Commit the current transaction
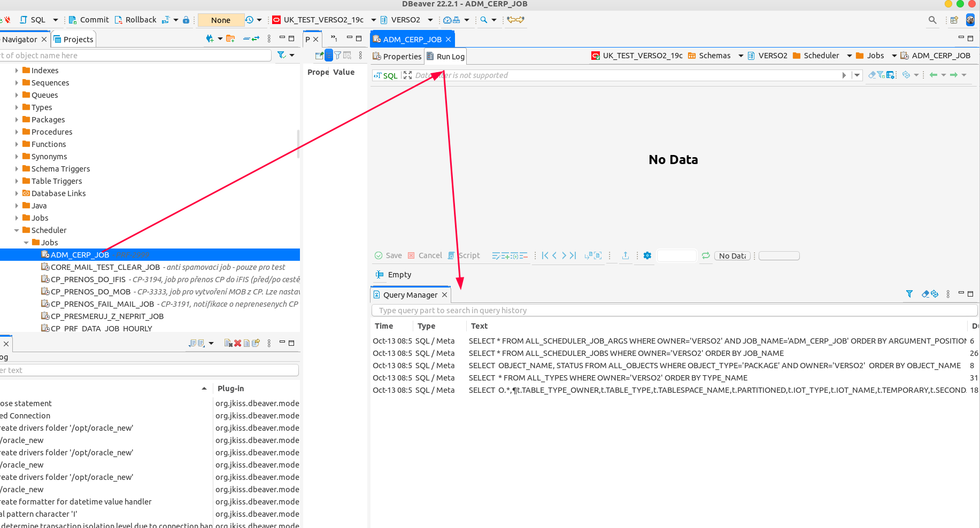 (x=88, y=19)
